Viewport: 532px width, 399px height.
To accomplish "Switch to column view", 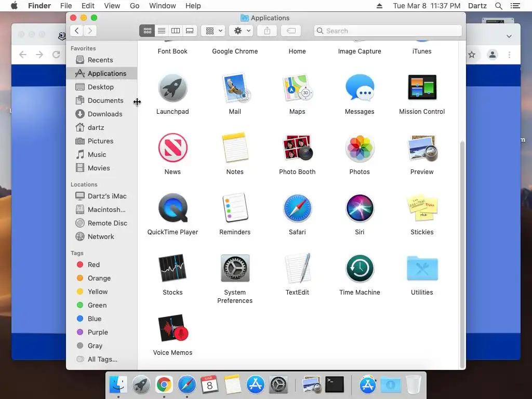I will [176, 31].
